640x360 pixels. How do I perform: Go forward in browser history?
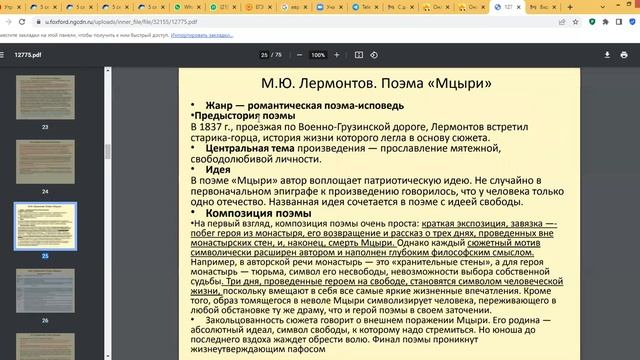click(x=8, y=22)
